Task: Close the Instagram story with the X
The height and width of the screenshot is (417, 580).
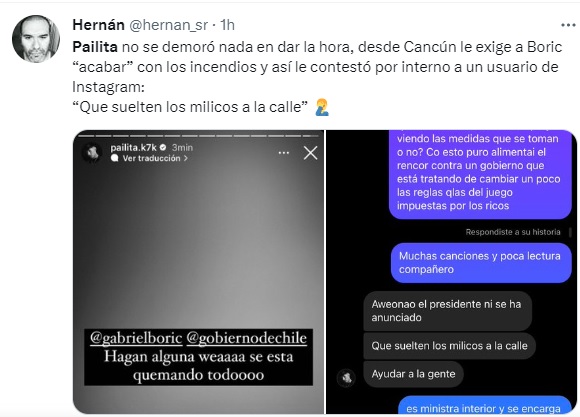Action: tap(310, 152)
